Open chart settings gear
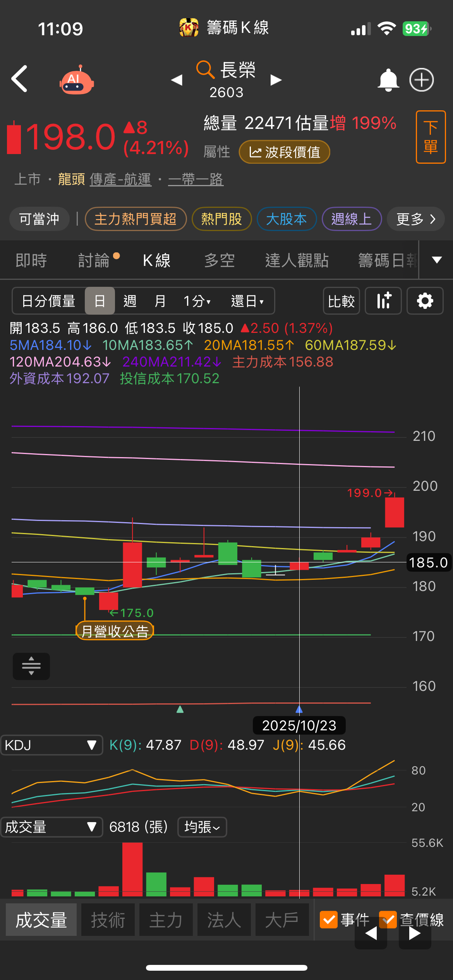 425,301
